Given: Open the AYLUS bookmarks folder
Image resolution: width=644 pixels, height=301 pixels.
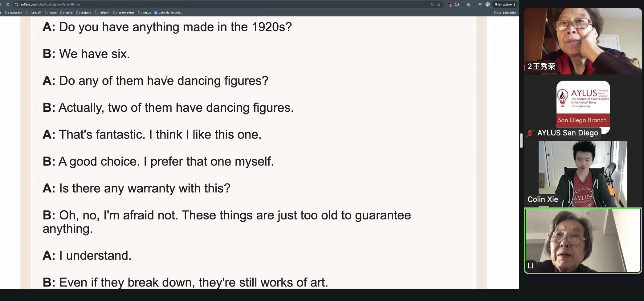Looking at the screenshot, I should click(145, 13).
